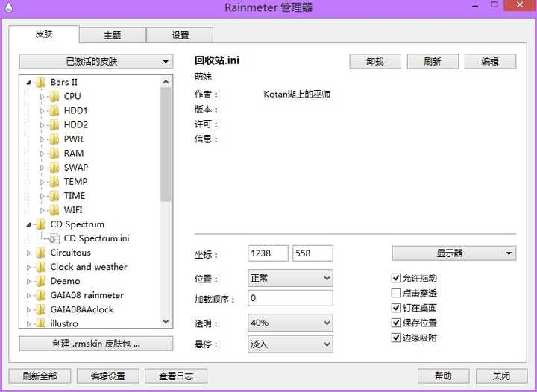
Task: Switch to the 皮肤 tab
Action: [x=44, y=34]
